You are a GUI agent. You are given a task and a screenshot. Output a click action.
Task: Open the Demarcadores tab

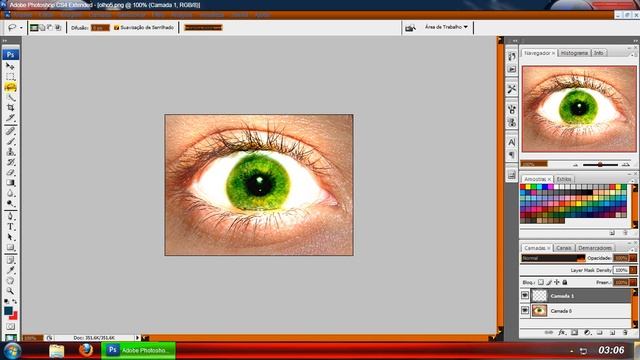click(x=595, y=248)
